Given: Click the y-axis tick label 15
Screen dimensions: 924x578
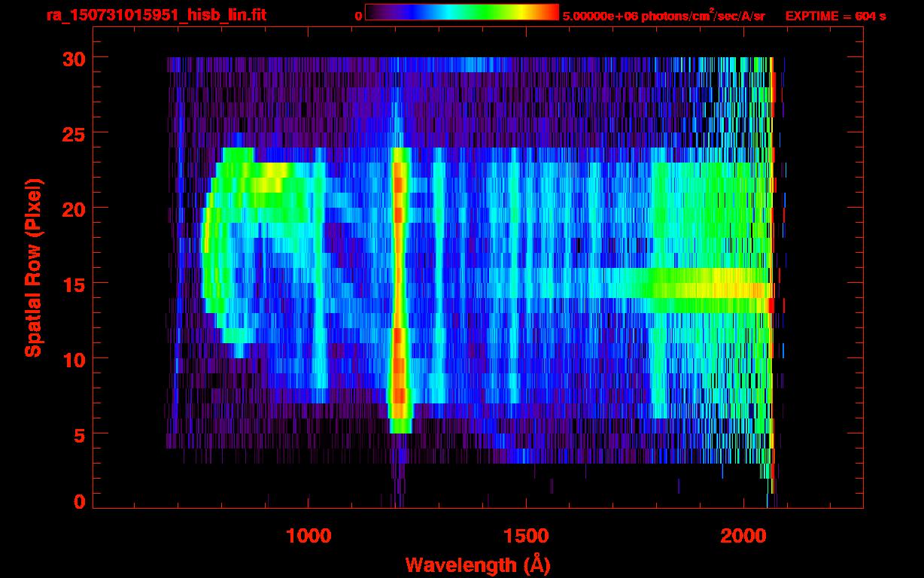Looking at the screenshot, I should pos(73,283).
